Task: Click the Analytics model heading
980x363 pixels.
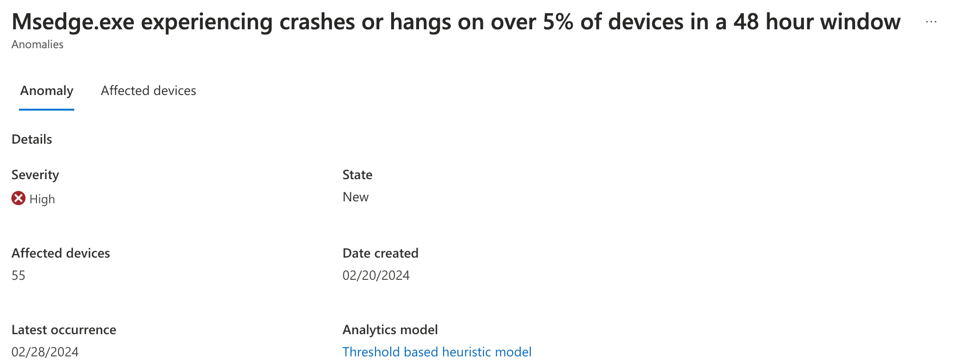Action: coord(390,329)
